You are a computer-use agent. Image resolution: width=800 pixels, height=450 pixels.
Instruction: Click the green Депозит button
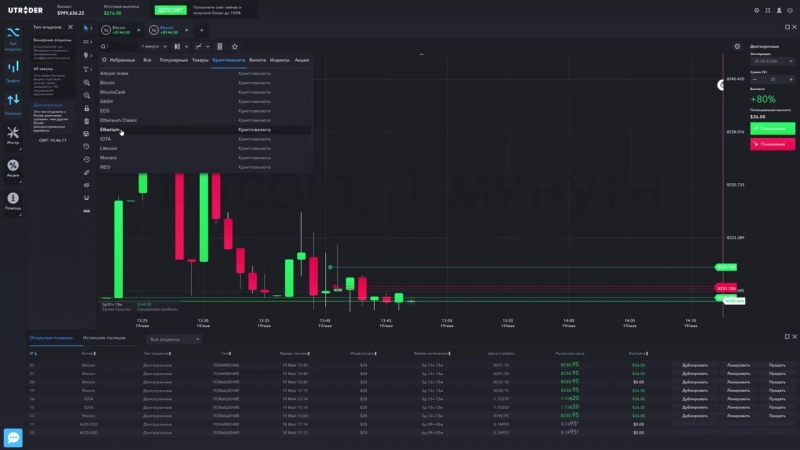pyautogui.click(x=170, y=10)
